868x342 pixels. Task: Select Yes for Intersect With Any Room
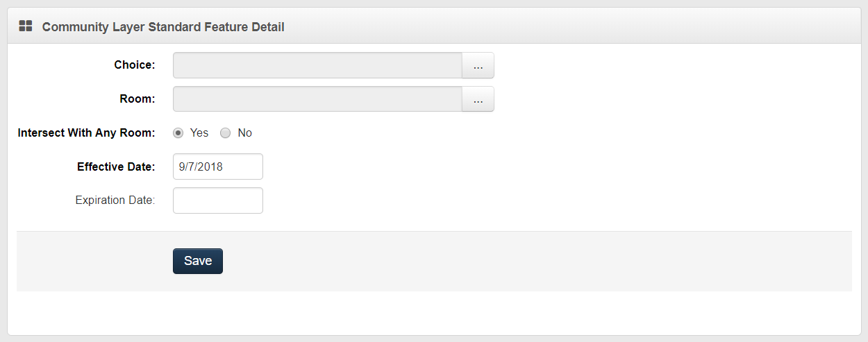click(x=178, y=133)
